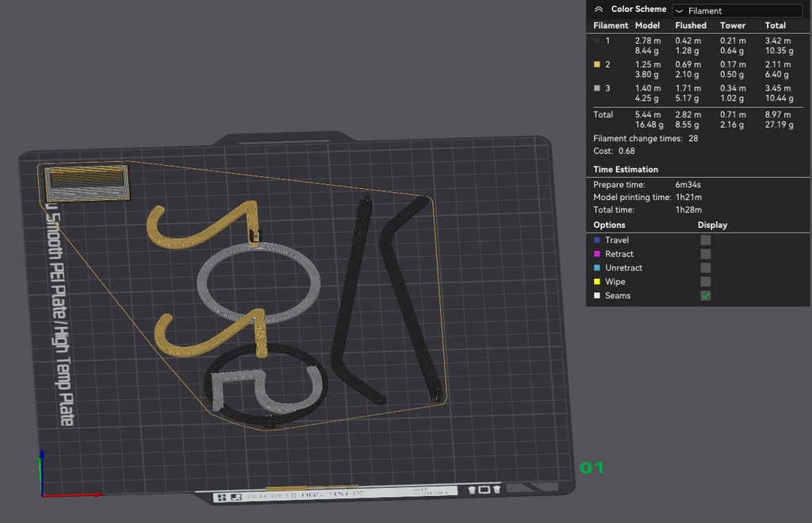Click the cyan Unretract legend icon
This screenshot has width=812, height=523.
click(597, 268)
